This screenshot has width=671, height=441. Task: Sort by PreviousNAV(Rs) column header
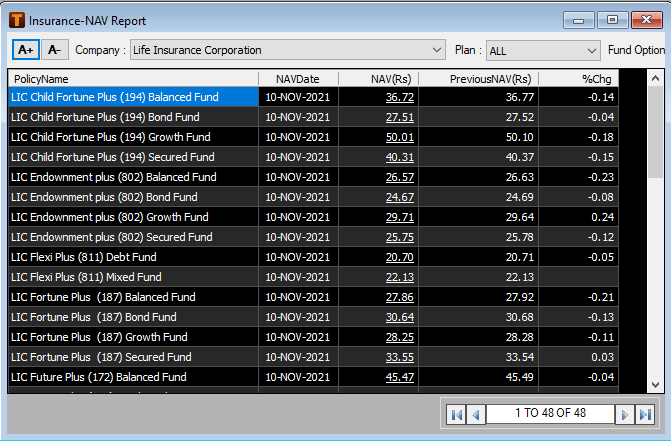(478, 79)
